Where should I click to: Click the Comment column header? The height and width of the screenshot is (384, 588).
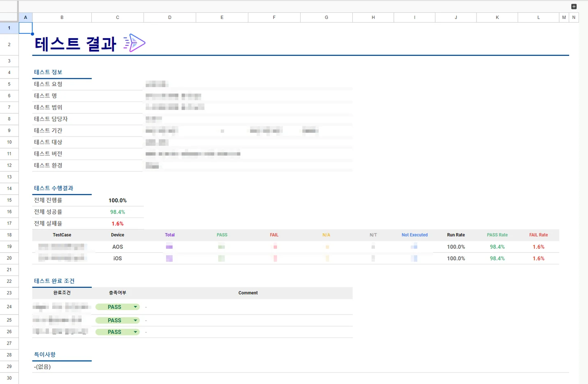[x=248, y=293]
